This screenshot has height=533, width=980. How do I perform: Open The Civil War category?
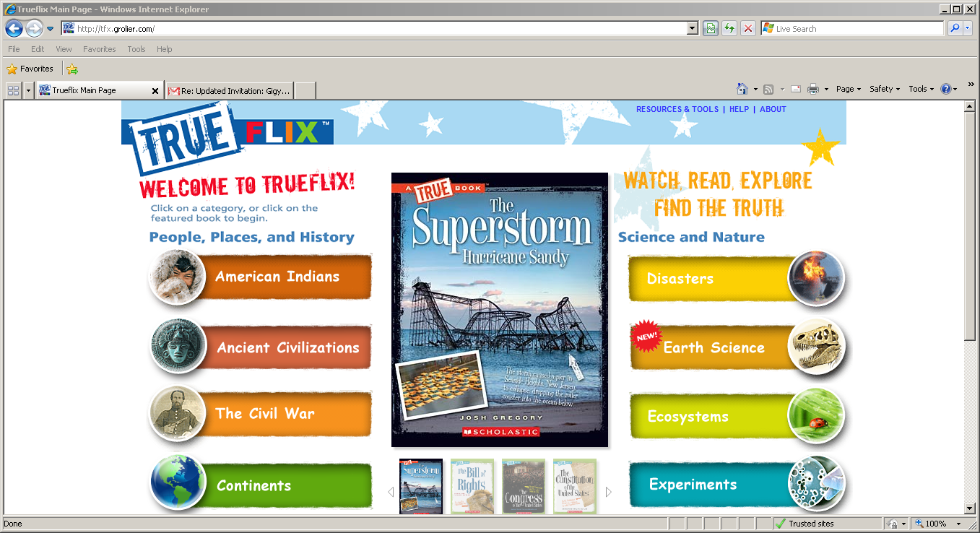(260, 414)
